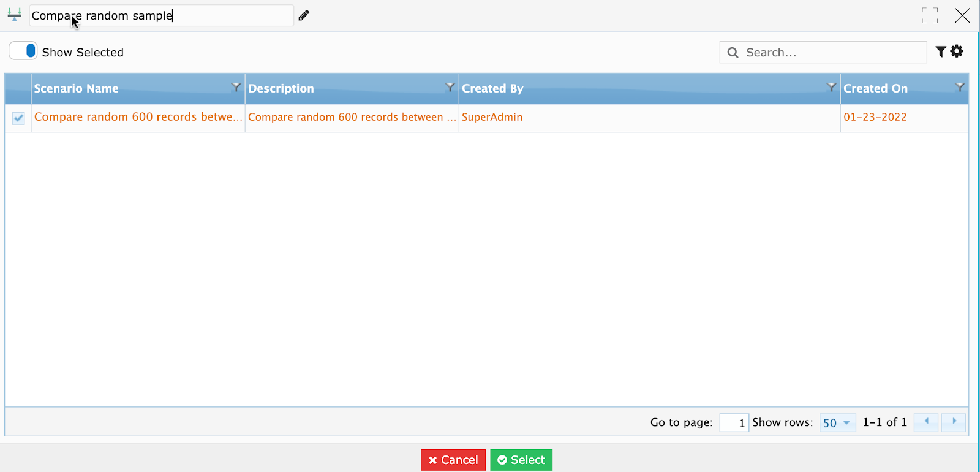This screenshot has height=472, width=980.
Task: Click the 01-23-2022 date cell
Action: pos(905,117)
